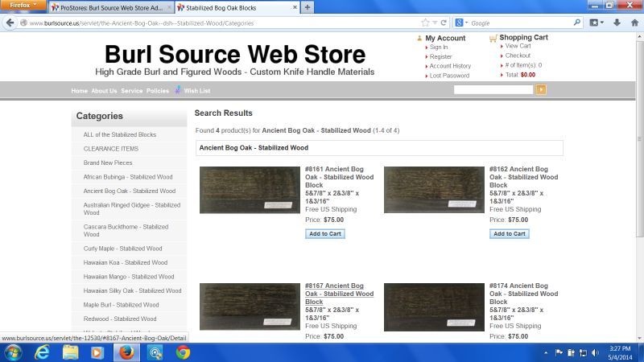Viewport: 644px width, 362px height.
Task: Launch Internet Explorer from the taskbar
Action: (42, 352)
